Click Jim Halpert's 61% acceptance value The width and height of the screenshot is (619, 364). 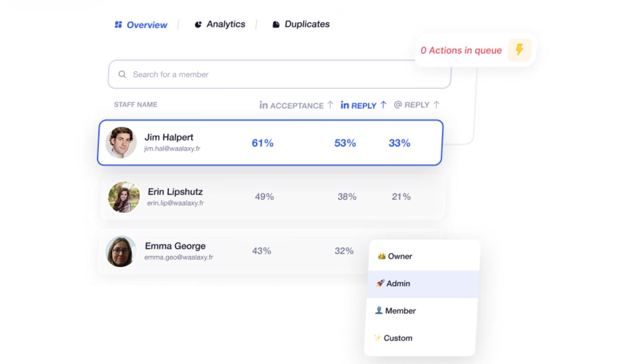tap(263, 143)
